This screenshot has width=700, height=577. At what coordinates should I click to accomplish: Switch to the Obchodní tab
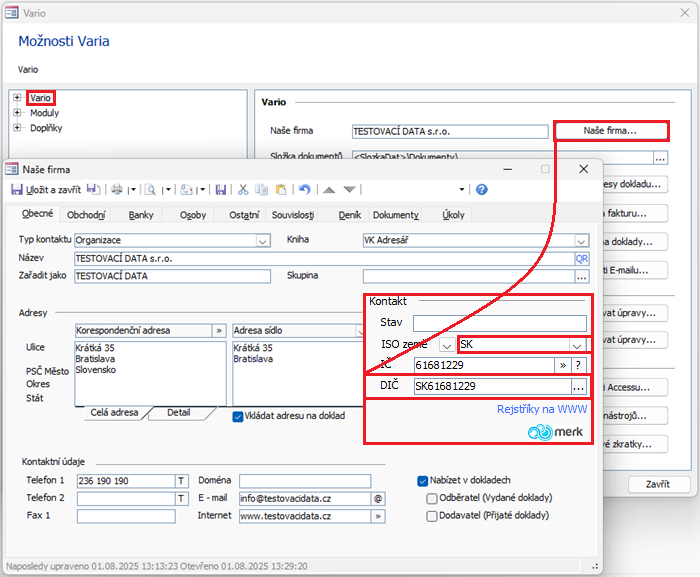pos(86,215)
